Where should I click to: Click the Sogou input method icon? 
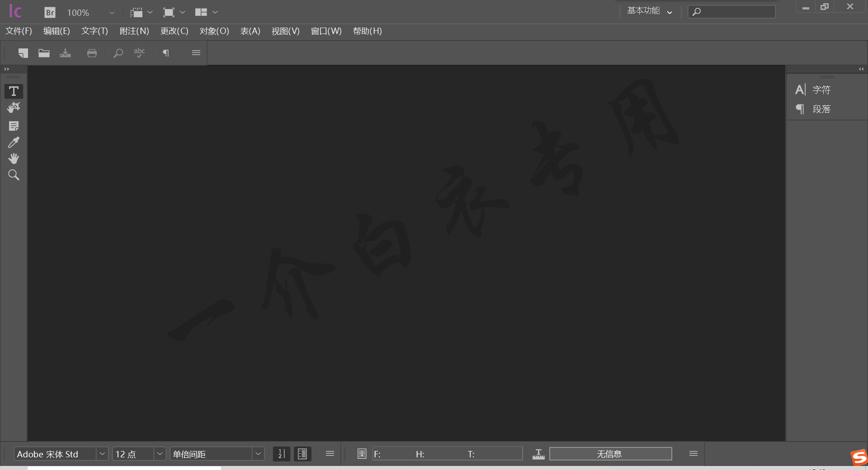[x=859, y=457]
